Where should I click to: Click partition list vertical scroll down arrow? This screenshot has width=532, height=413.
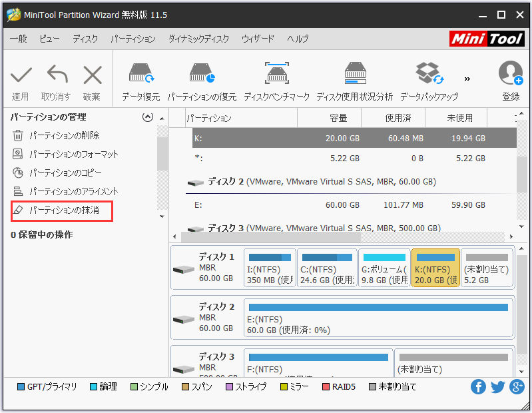[x=521, y=226]
